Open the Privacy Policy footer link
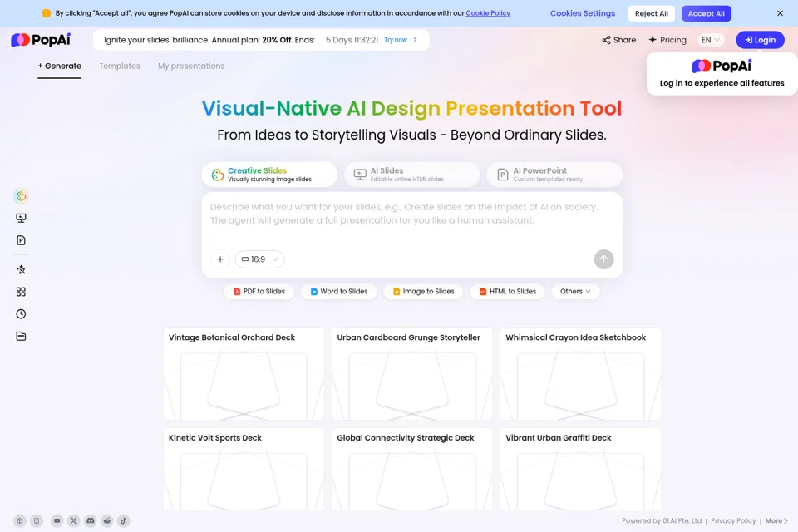The height and width of the screenshot is (532, 798). [733, 521]
